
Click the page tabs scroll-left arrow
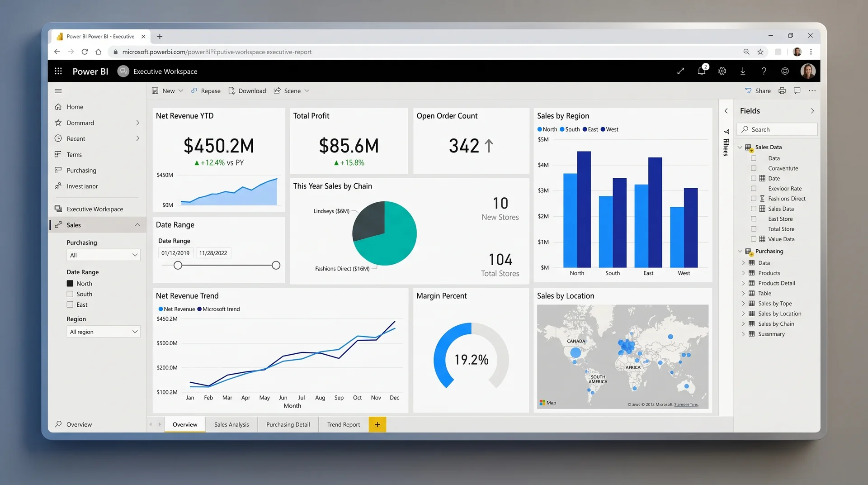click(x=151, y=424)
